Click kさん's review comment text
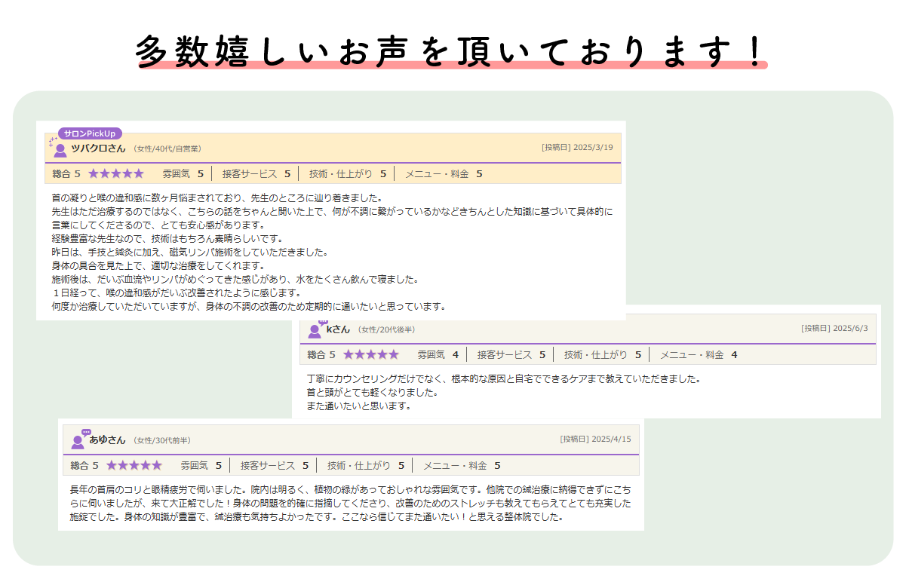Image resolution: width=906 pixels, height=588 pixels. click(x=503, y=392)
